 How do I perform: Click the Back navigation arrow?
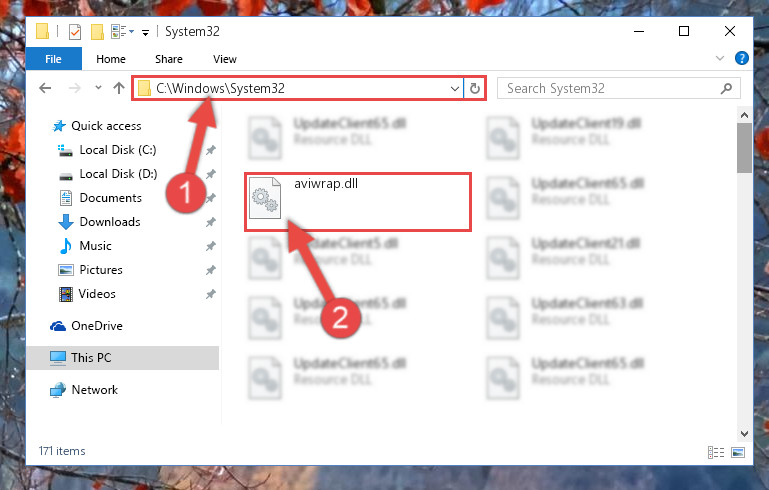(45, 88)
